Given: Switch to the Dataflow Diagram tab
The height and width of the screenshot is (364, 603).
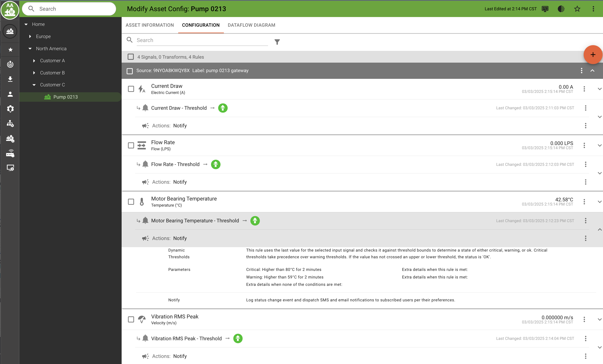Looking at the screenshot, I should click(x=252, y=25).
